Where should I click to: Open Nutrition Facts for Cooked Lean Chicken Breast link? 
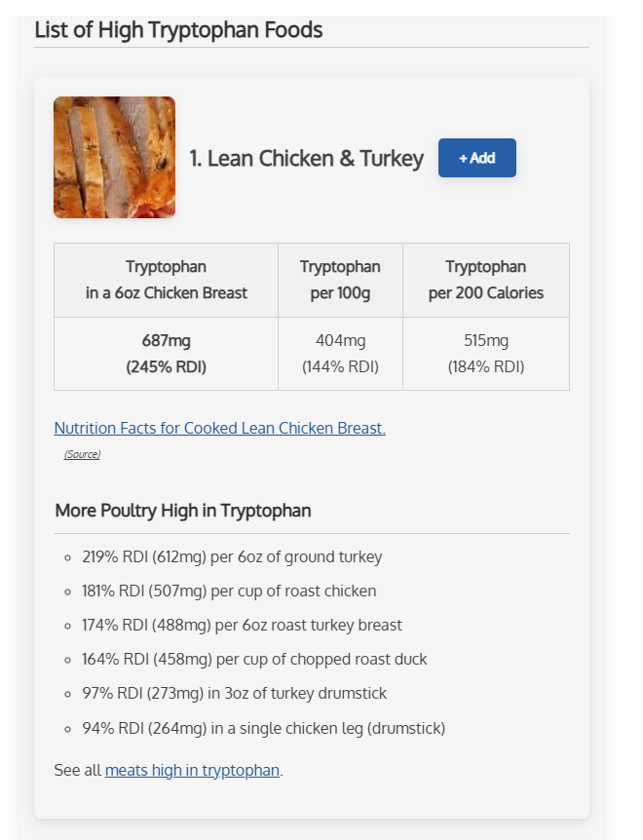(219, 428)
